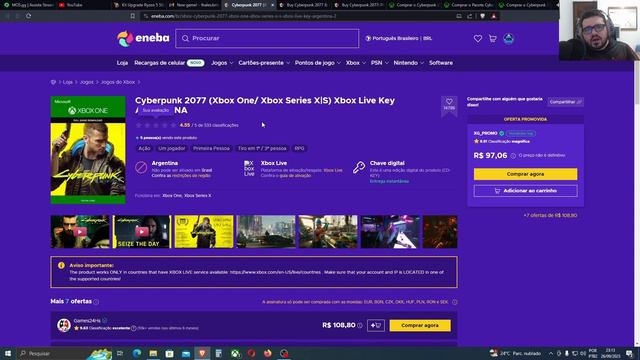The width and height of the screenshot is (640, 360).
Task: Click Adicionar ao carrinho button
Action: point(525,191)
